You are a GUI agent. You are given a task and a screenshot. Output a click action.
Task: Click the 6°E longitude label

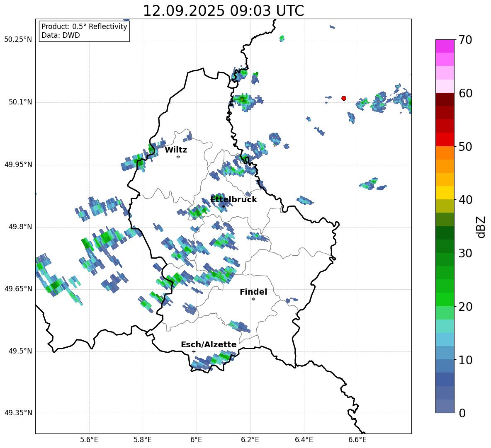coord(196,440)
